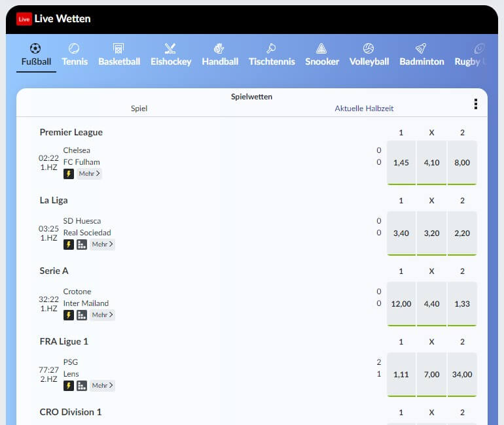Switch to the Spiel tab
The image size is (504, 425).
(x=139, y=109)
